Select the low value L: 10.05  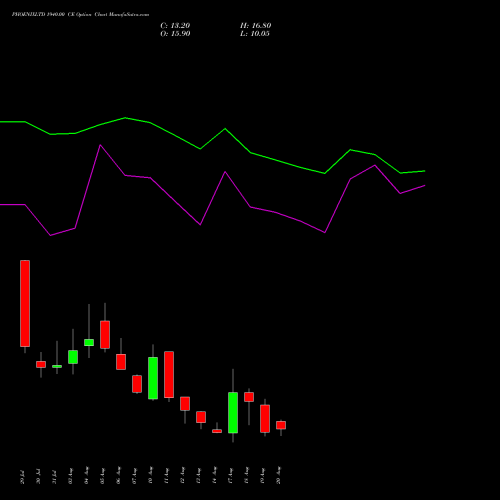[x=255, y=34]
